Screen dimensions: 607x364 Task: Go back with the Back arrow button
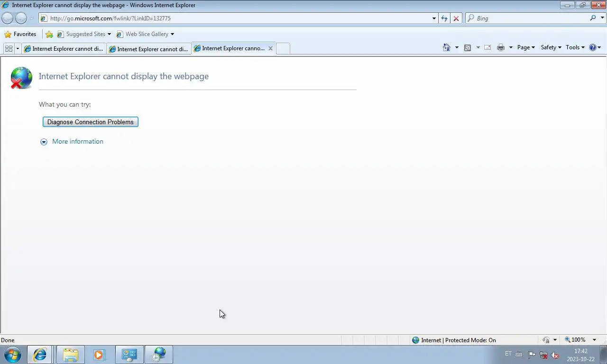click(x=8, y=18)
